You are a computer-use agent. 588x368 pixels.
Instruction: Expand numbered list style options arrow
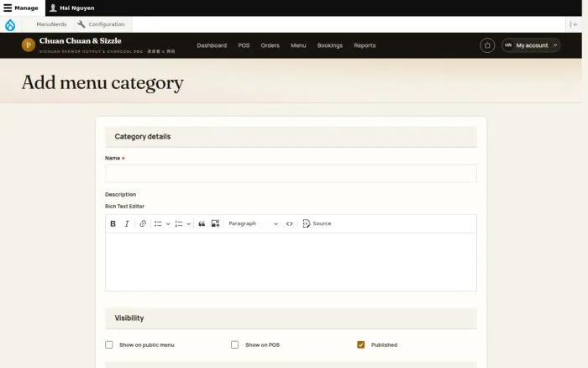[x=189, y=224]
